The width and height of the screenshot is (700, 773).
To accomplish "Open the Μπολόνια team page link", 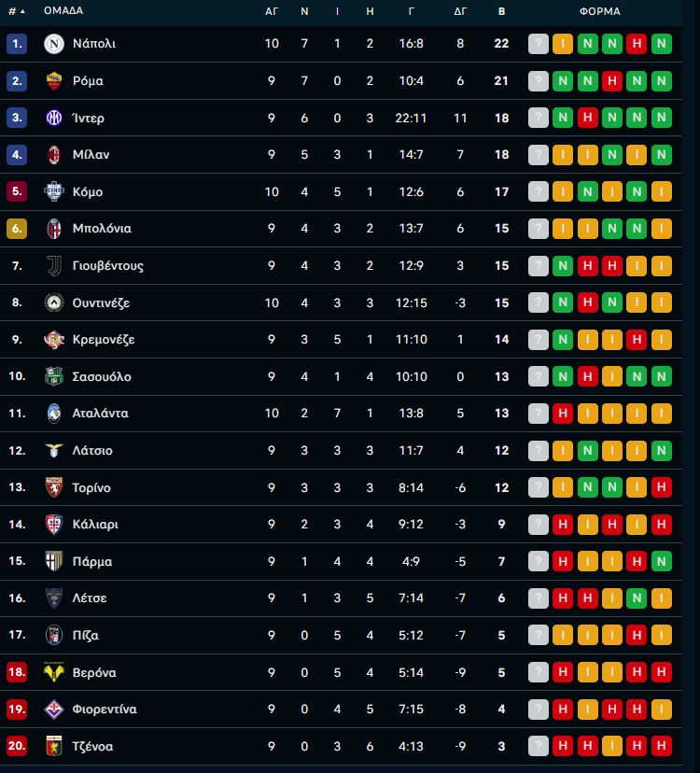I will [102, 229].
